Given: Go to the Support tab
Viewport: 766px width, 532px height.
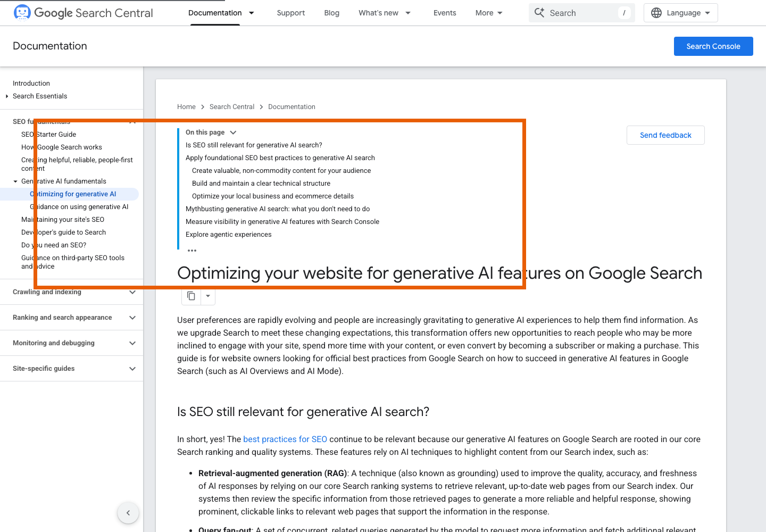Looking at the screenshot, I should (x=291, y=13).
